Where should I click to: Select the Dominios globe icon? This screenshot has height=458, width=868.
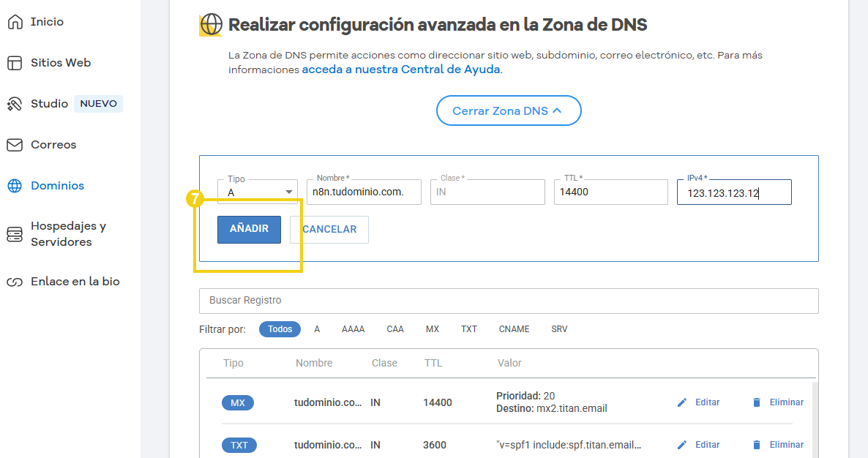[x=13, y=185]
